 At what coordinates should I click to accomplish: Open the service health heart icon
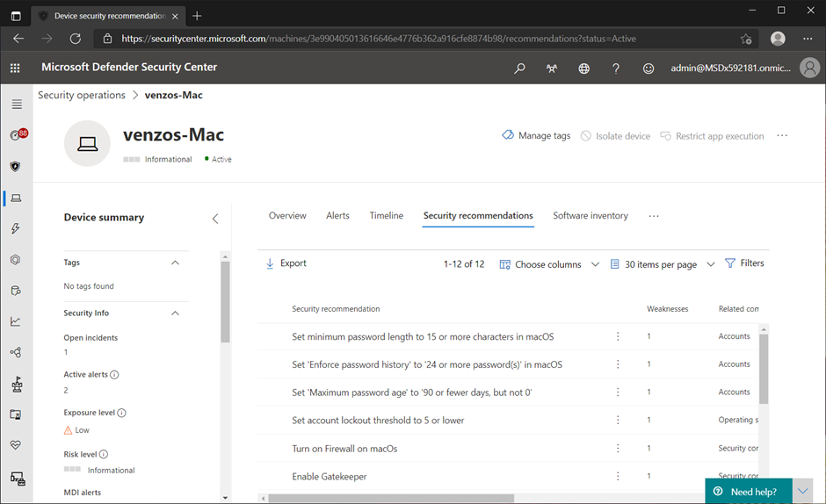(15, 445)
